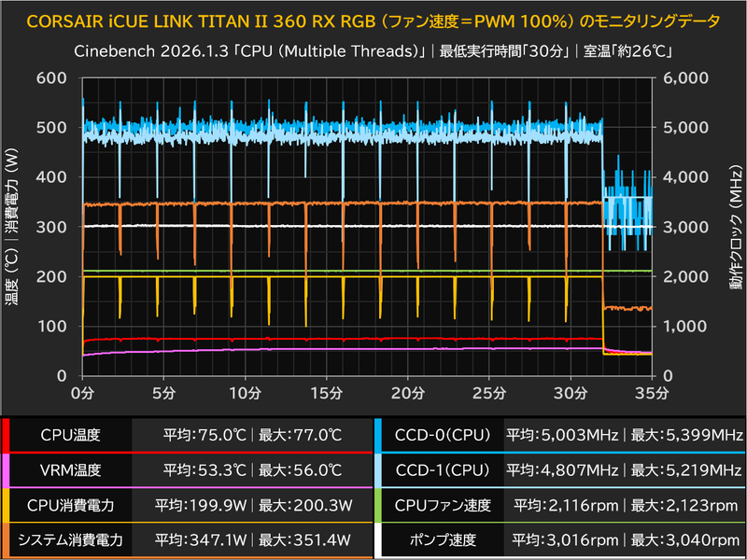The height and width of the screenshot is (560, 747).
Task: Click the value 平均:347.1W | 最大:351.4W
Action: click(253, 540)
